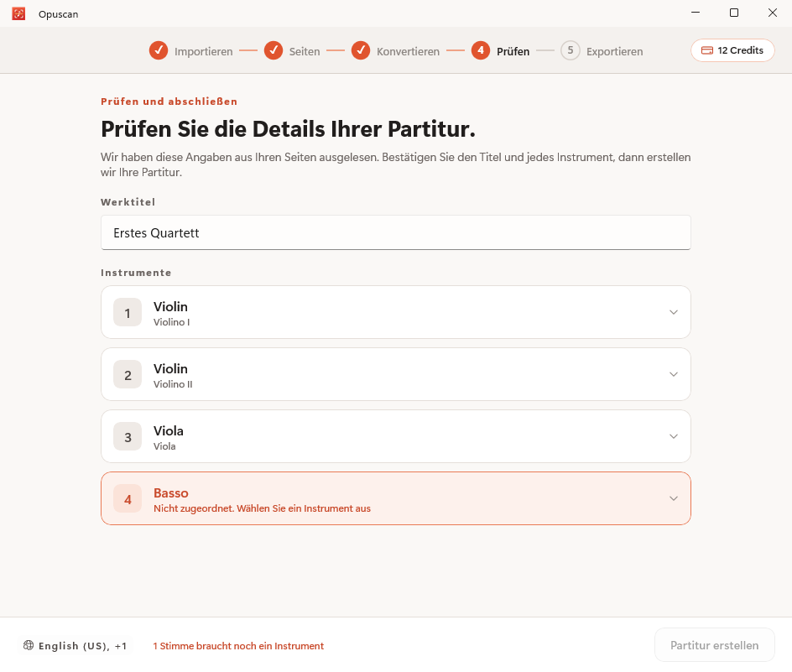Select the Prüfen step label

click(513, 51)
